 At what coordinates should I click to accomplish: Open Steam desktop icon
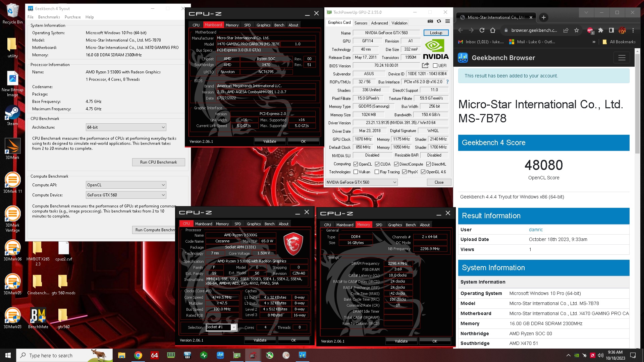tap(12, 116)
